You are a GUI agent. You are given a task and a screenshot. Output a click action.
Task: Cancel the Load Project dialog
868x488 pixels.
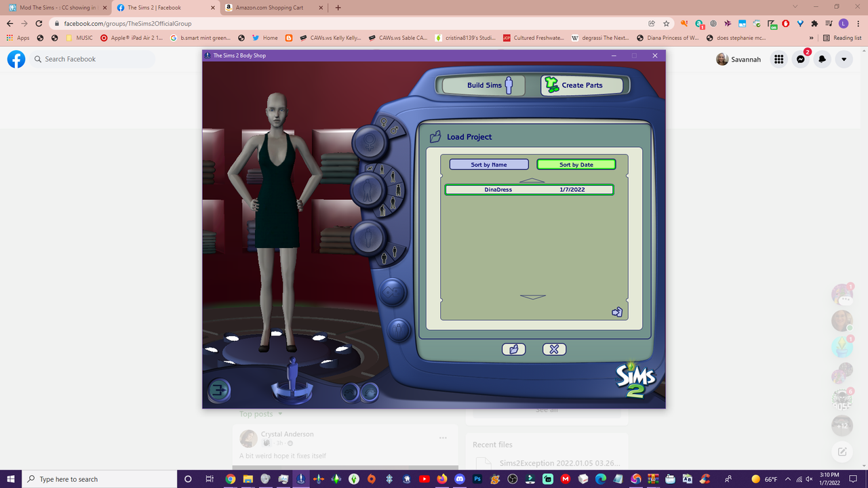tap(554, 349)
